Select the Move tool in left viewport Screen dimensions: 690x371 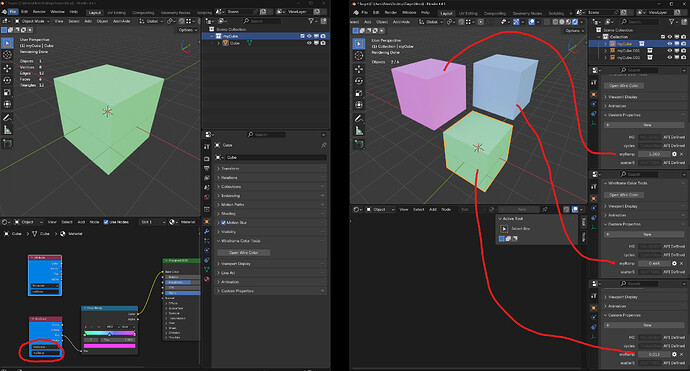tap(7, 68)
